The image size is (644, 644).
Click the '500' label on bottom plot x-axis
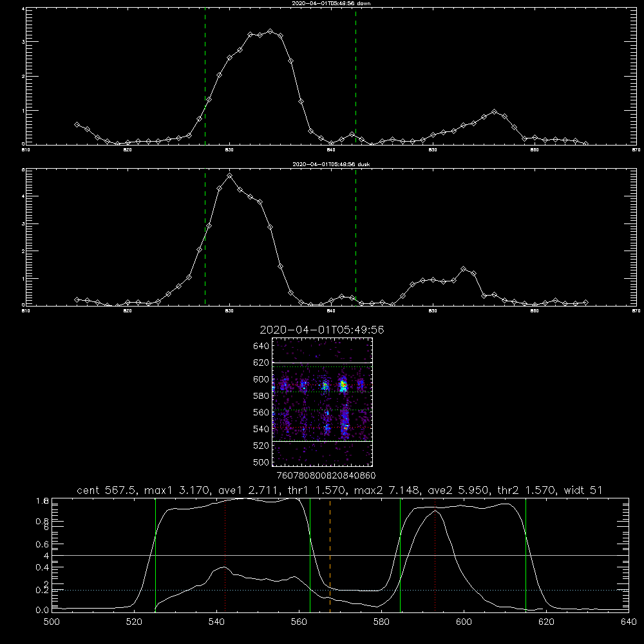click(52, 622)
